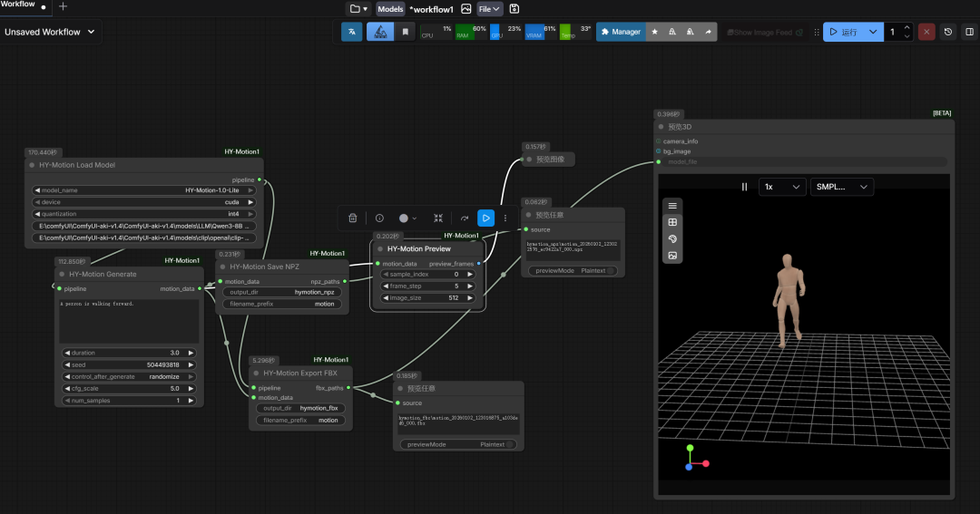Click filename_prefix field in Export FBX node
The height and width of the screenshot is (514, 980).
click(300, 421)
